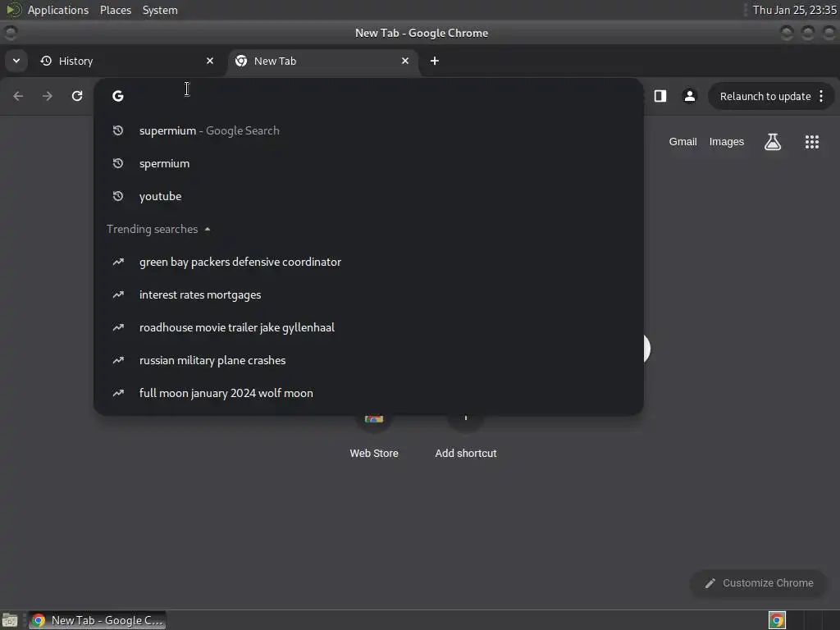Open Search Labs flask icon
Viewport: 840px width, 630px height.
click(x=773, y=142)
